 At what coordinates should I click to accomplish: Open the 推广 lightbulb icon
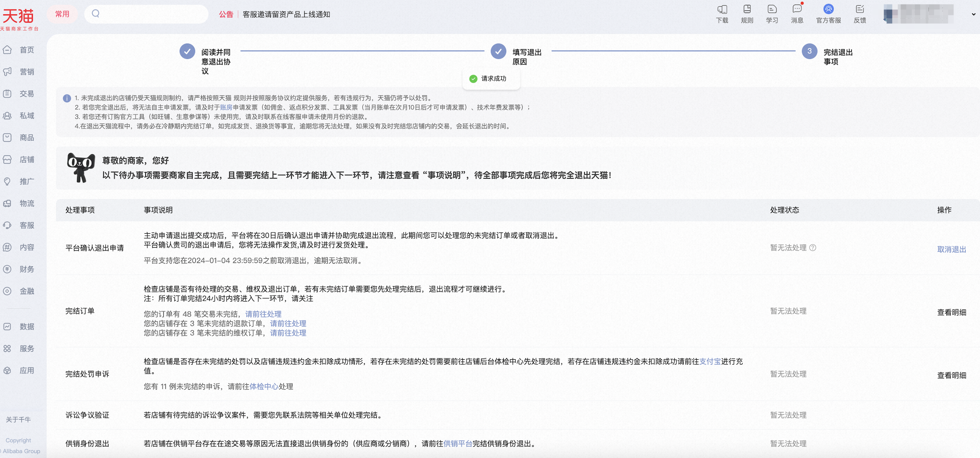(7, 182)
